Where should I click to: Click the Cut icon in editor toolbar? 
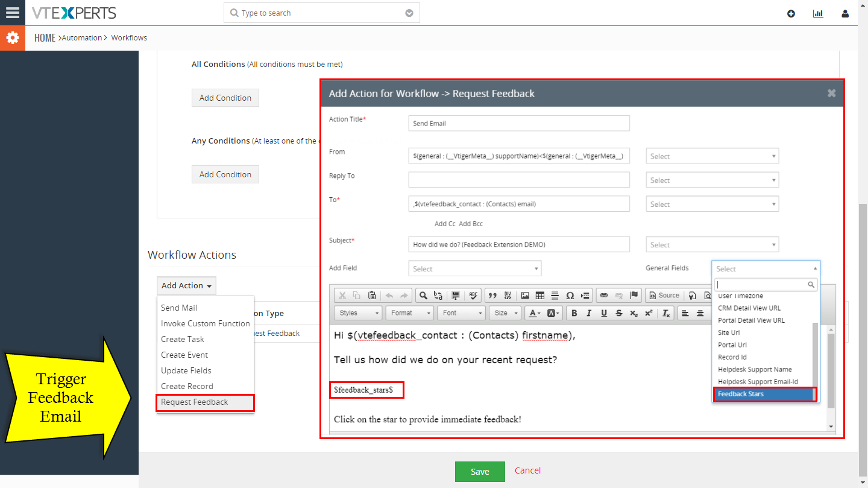[x=342, y=296]
